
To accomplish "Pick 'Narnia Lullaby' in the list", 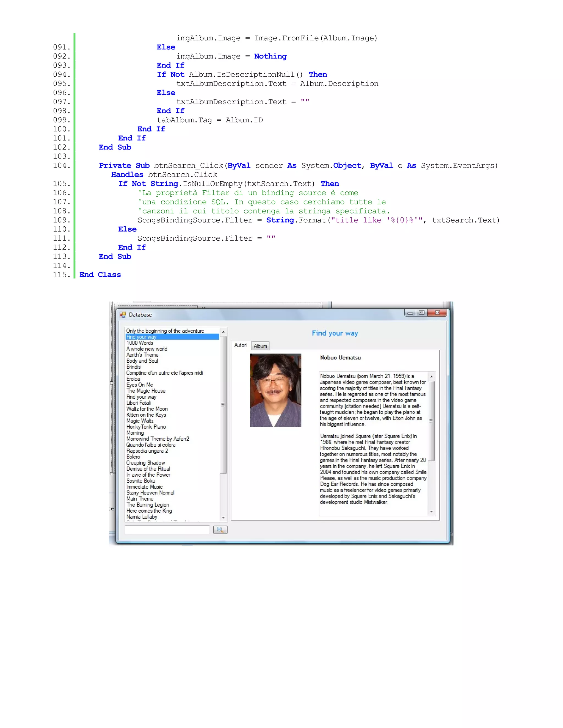I will coord(142,517).
